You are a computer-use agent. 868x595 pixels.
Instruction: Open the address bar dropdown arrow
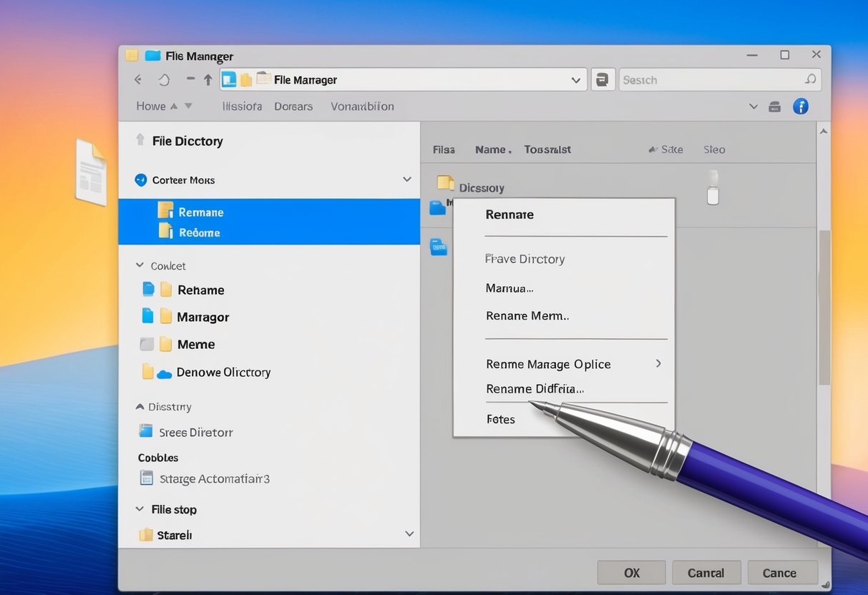pos(576,79)
